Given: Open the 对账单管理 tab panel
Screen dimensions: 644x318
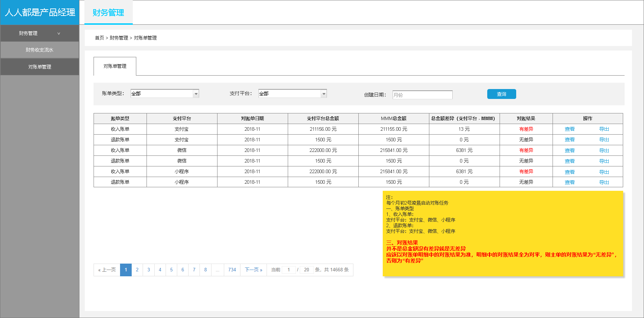Looking at the screenshot, I should click(114, 66).
